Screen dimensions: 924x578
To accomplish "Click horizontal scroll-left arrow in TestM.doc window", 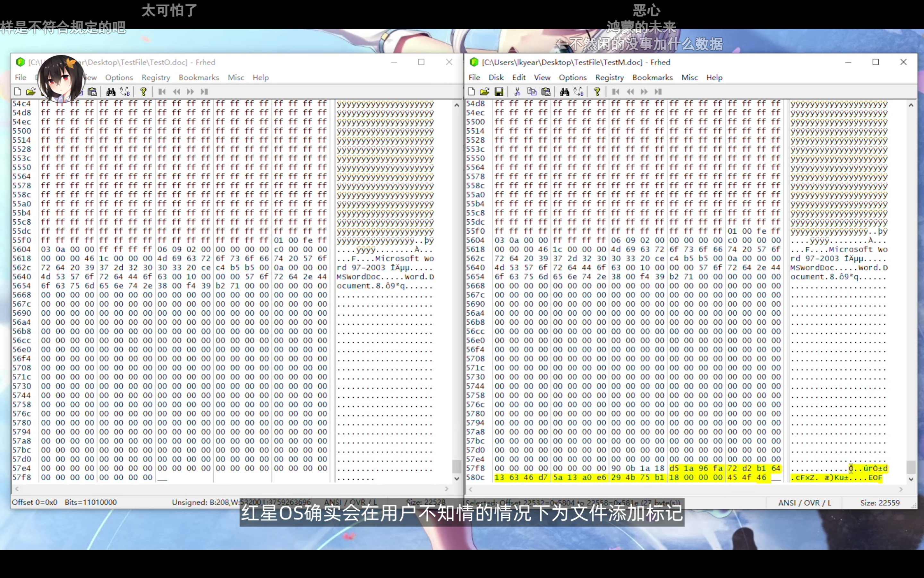I will pos(471,489).
